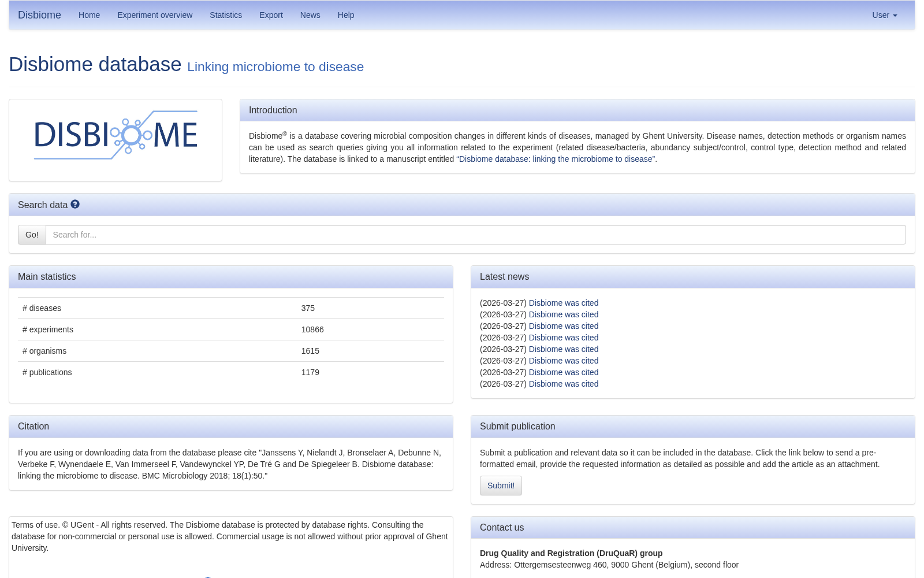Click the publications count 1179
Screen dimensions: 924x578
tap(310, 372)
